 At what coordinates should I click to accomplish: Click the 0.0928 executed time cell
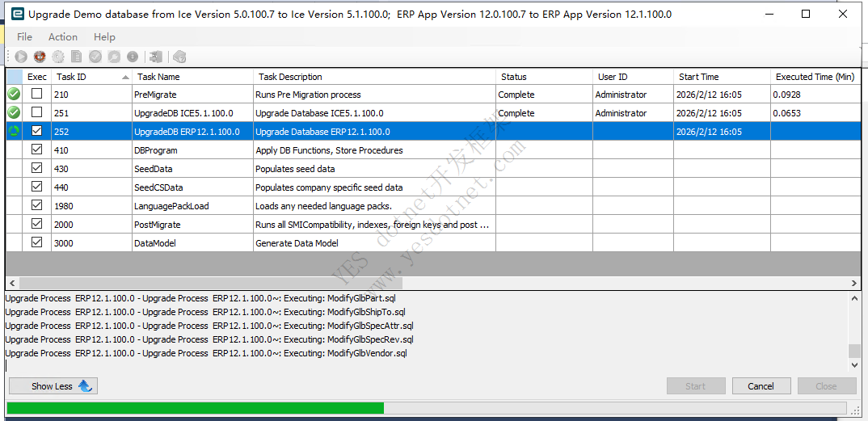pyautogui.click(x=815, y=95)
